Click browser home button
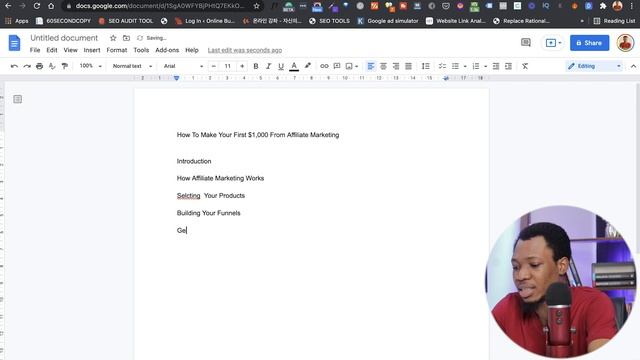This screenshot has width=640, height=360. pyautogui.click(x=51, y=6)
